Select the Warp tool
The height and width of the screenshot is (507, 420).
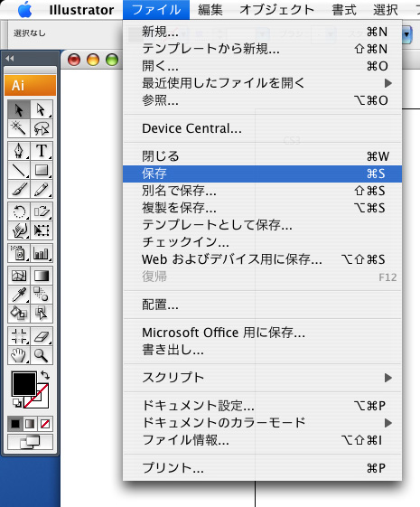click(19, 230)
